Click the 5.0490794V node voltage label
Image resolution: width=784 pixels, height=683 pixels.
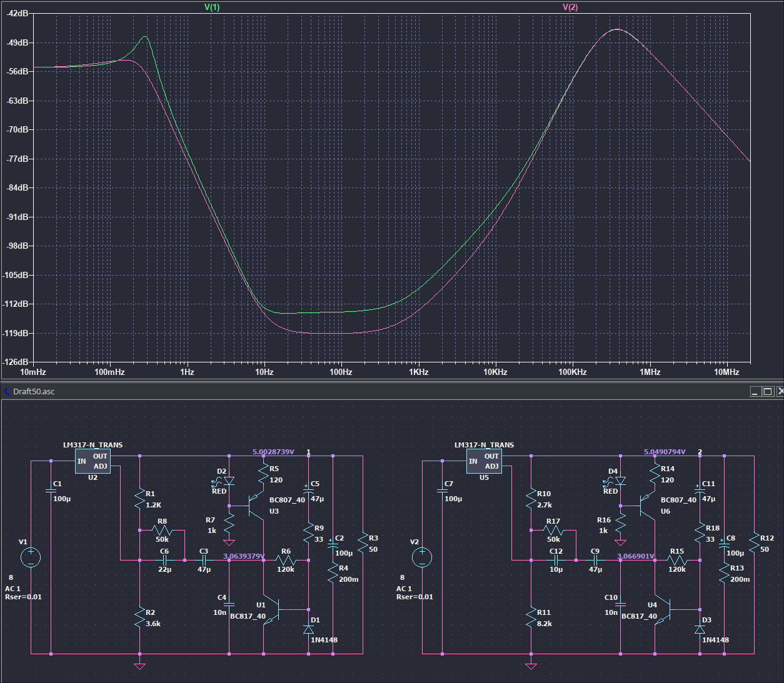coord(665,452)
